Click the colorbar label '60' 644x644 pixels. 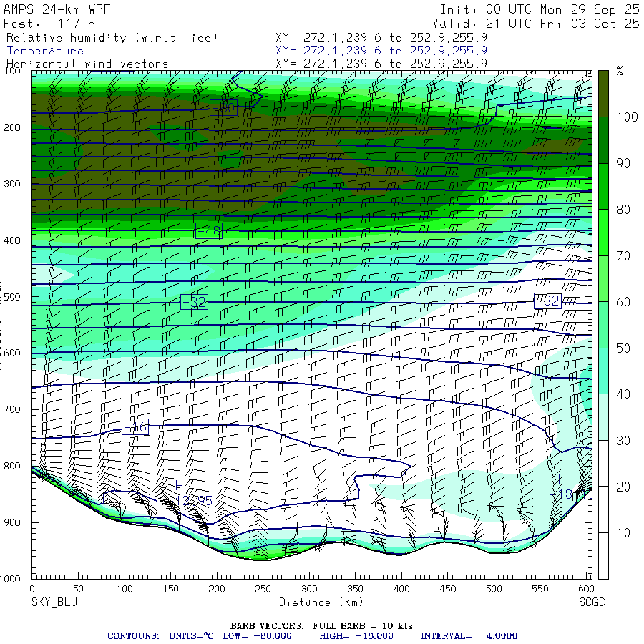coord(623,302)
